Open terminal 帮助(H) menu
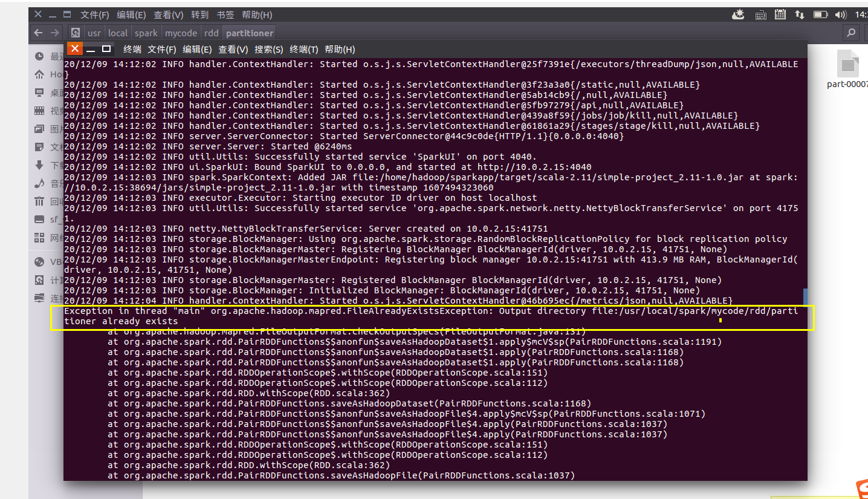Image resolution: width=868 pixels, height=499 pixels. [340, 50]
